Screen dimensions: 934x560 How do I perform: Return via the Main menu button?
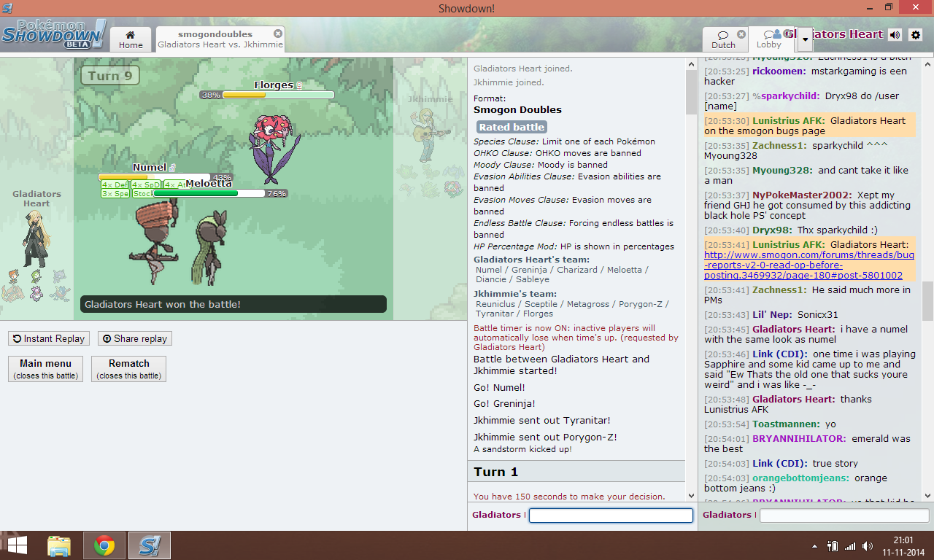(45, 369)
